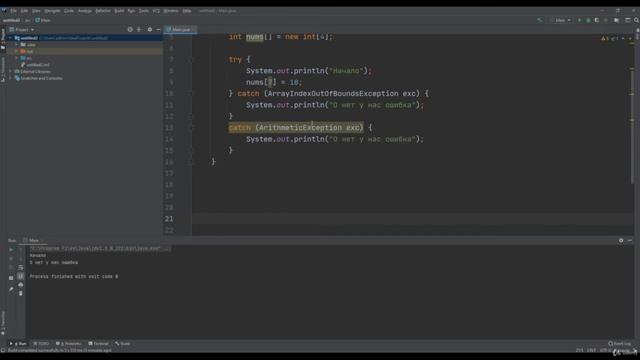Open the Main run configuration dropdown
This screenshot has height=360, width=640.
point(562,20)
